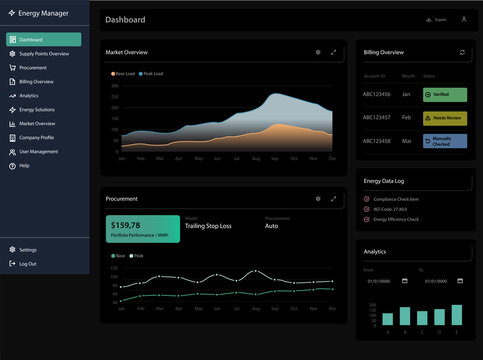This screenshot has height=360, width=483.
Task: Open the From date calendar picker
Action: (405, 281)
